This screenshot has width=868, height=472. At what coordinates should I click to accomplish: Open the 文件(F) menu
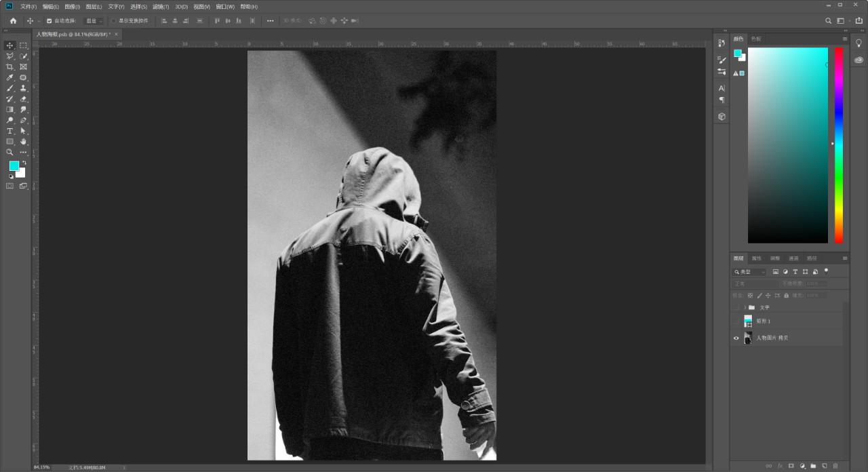tap(28, 6)
